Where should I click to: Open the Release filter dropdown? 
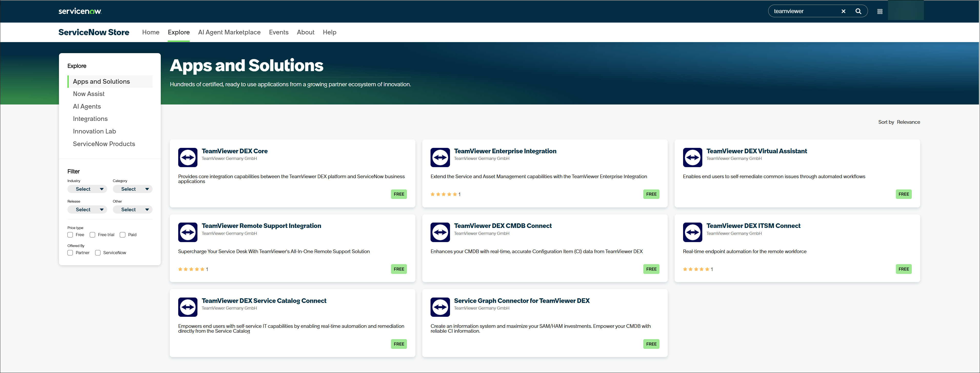tap(87, 209)
